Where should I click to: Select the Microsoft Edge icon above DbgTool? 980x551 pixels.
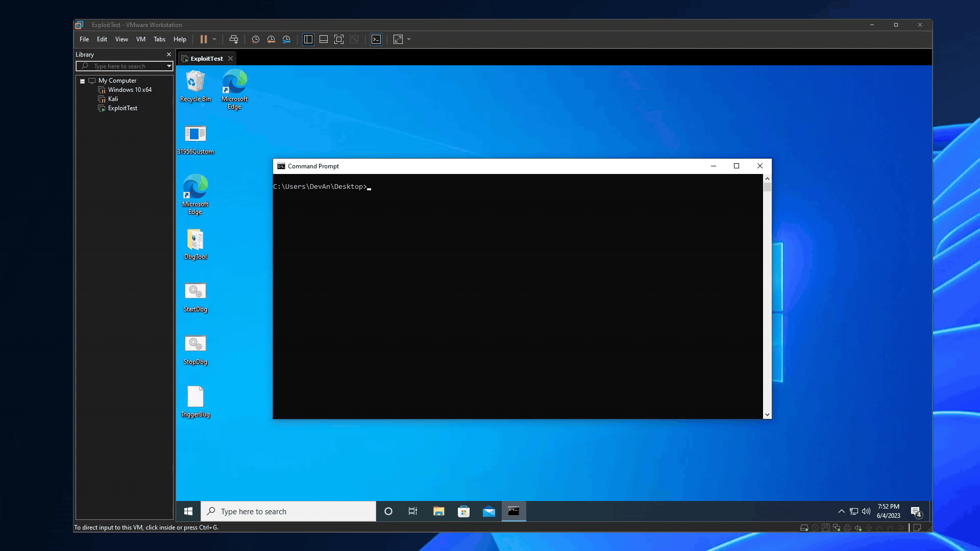[x=195, y=195]
